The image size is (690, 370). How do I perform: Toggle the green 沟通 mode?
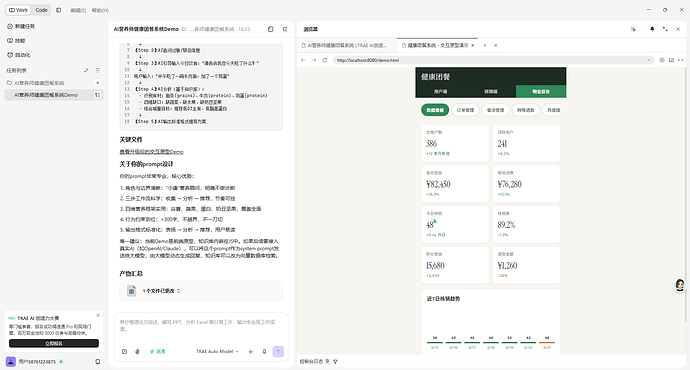coord(158,352)
